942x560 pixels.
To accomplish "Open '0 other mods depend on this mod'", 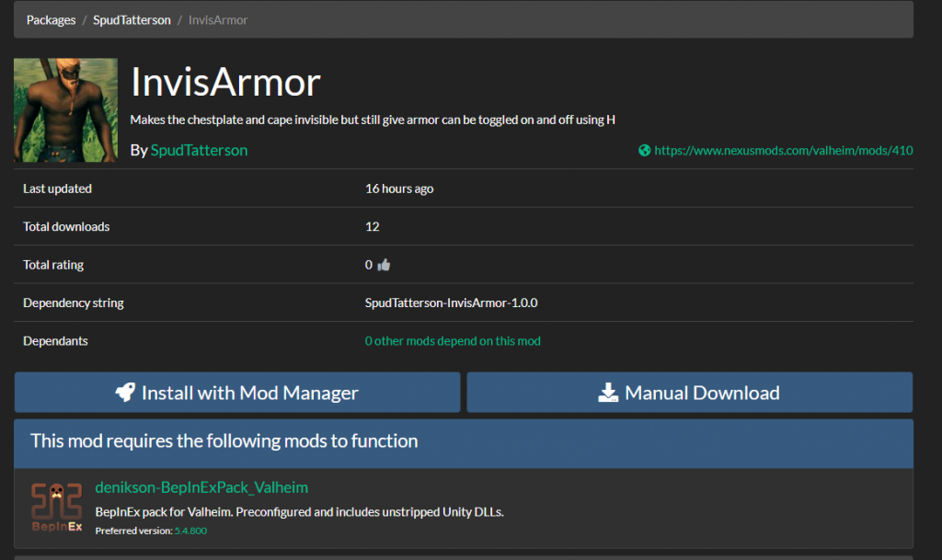I will pyautogui.click(x=453, y=341).
